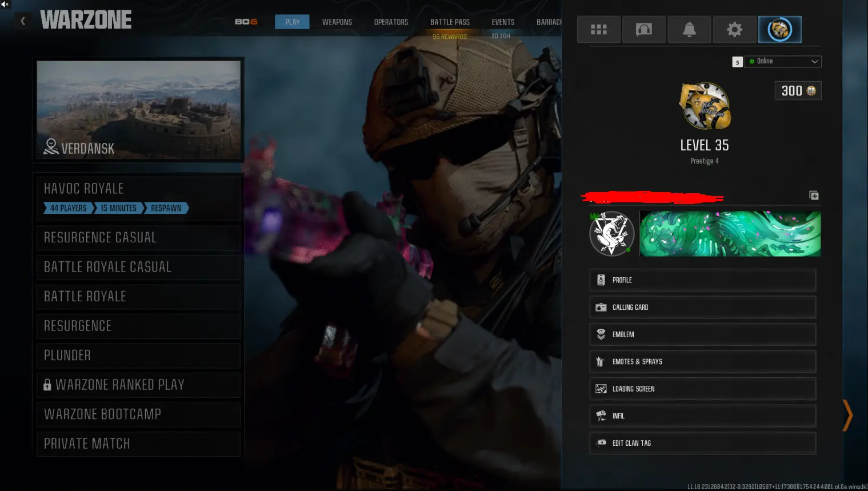Click the BO6 game logo
This screenshot has height=491, width=868.
(x=246, y=22)
